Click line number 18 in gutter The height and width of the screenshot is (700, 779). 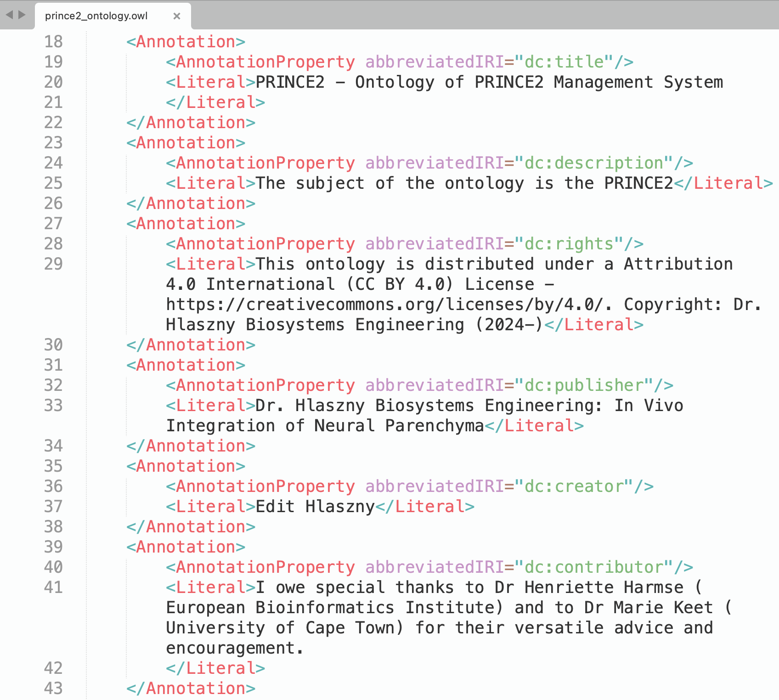pyautogui.click(x=53, y=42)
